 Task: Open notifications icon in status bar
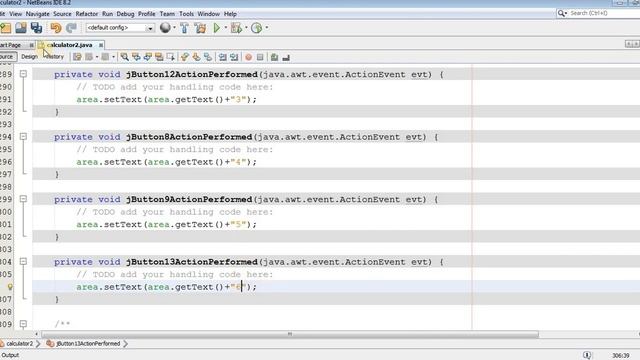587,355
